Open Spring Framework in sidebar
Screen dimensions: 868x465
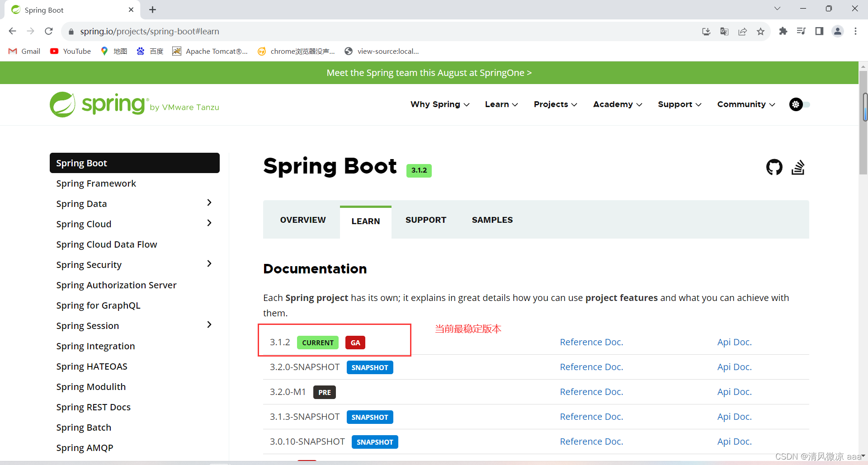click(96, 183)
